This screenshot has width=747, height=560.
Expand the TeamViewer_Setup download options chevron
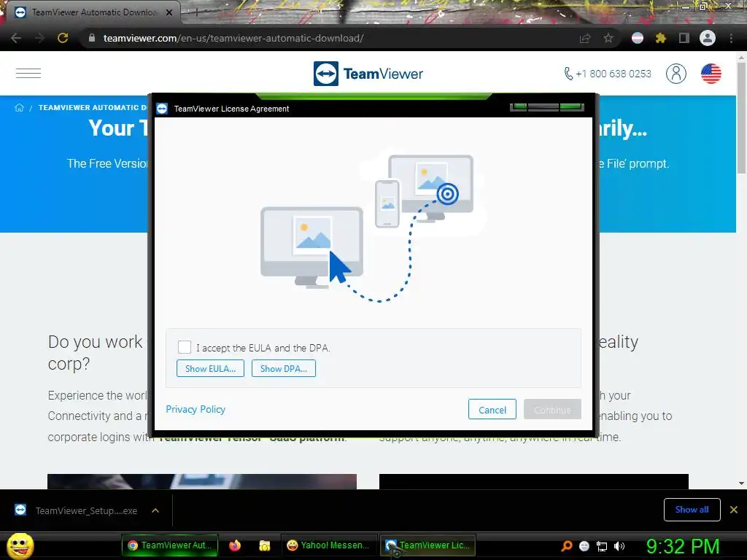pyautogui.click(x=155, y=510)
